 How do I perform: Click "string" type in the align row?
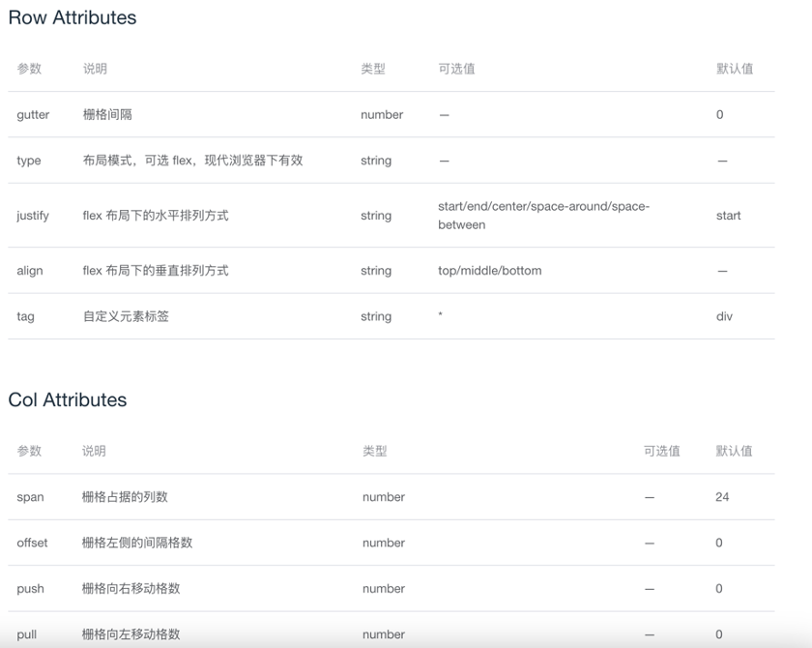coord(376,271)
